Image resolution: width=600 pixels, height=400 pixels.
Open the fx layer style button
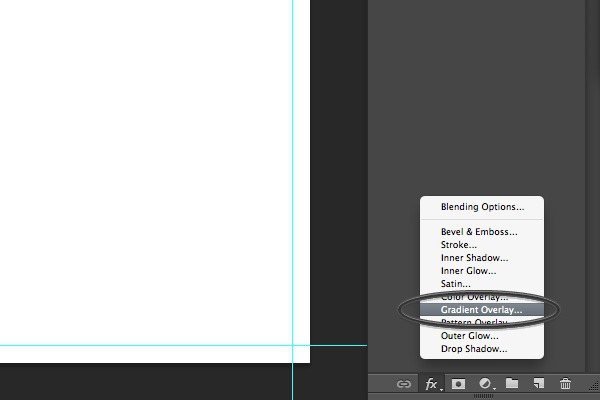click(x=432, y=384)
